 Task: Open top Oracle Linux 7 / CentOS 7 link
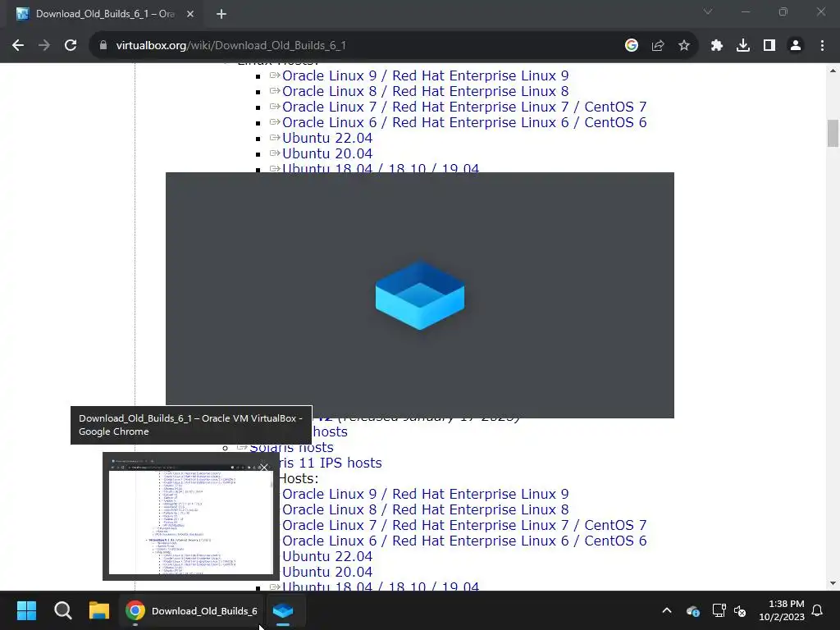pos(464,107)
